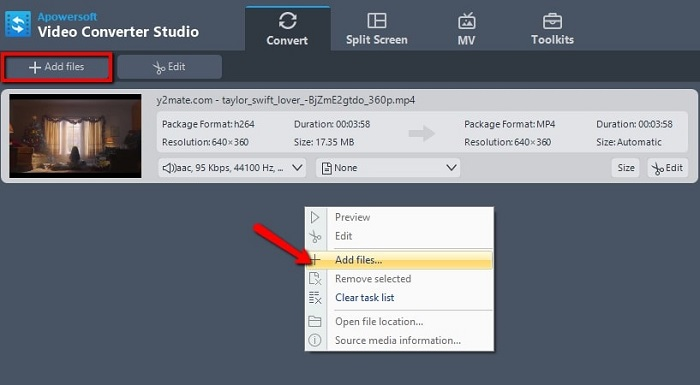700x385 pixels.
Task: Click the Remove selected page-x icon
Action: pyautogui.click(x=315, y=279)
